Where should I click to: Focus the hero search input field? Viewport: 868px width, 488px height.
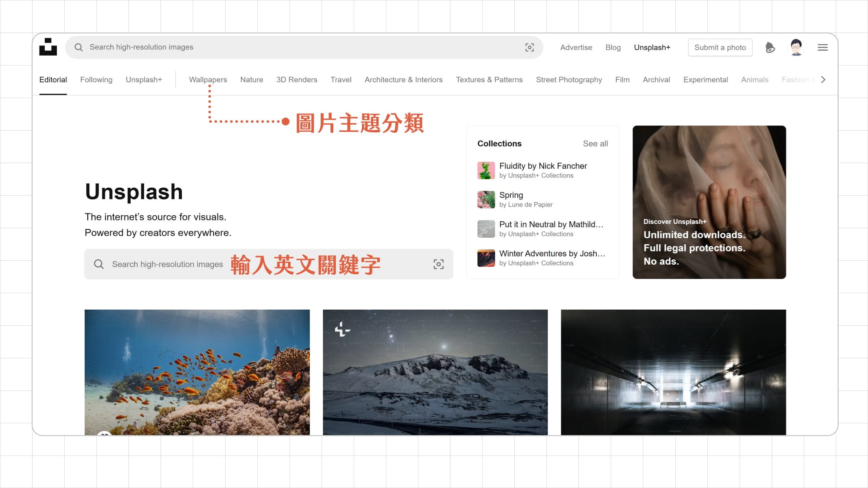click(269, 264)
